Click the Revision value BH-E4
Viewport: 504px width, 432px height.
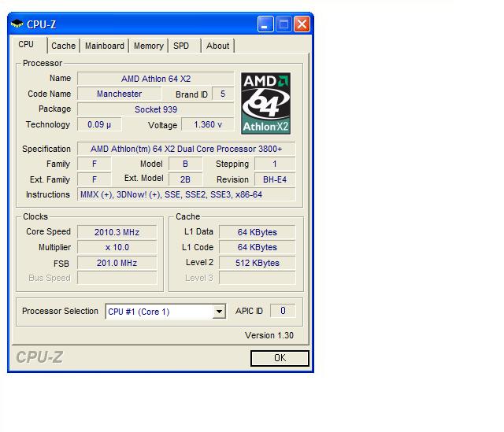tap(275, 179)
